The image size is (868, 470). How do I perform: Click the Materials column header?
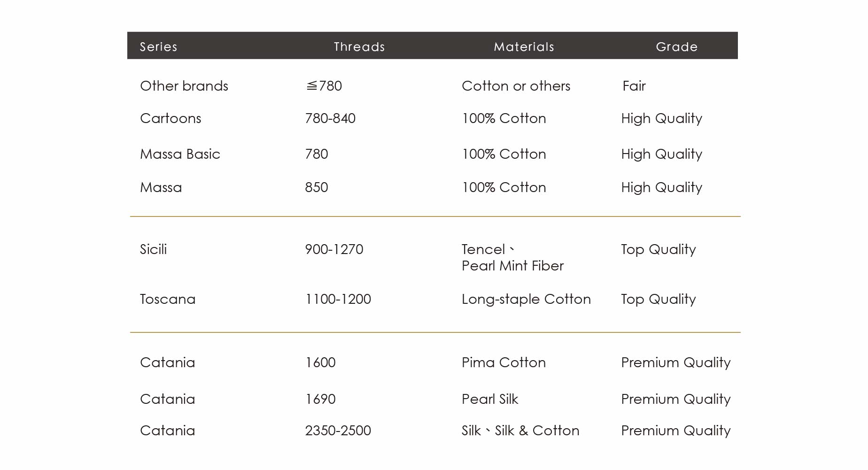(524, 46)
